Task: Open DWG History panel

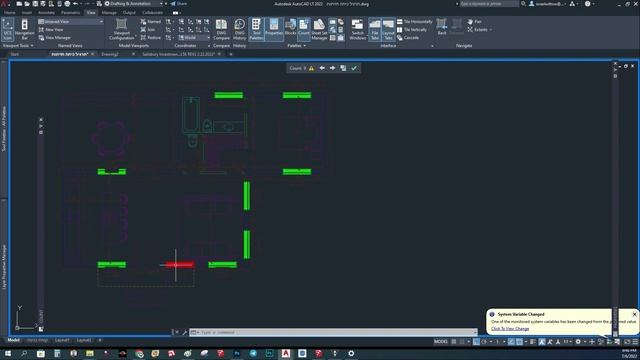Action: (240, 29)
